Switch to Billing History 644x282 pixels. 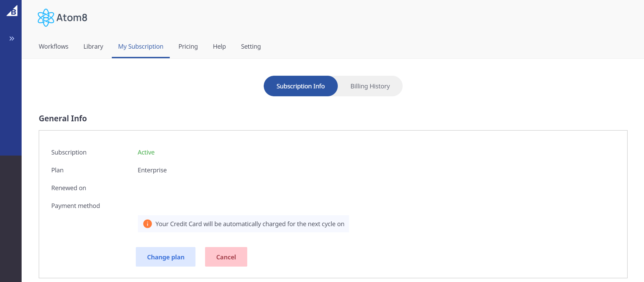coord(370,86)
